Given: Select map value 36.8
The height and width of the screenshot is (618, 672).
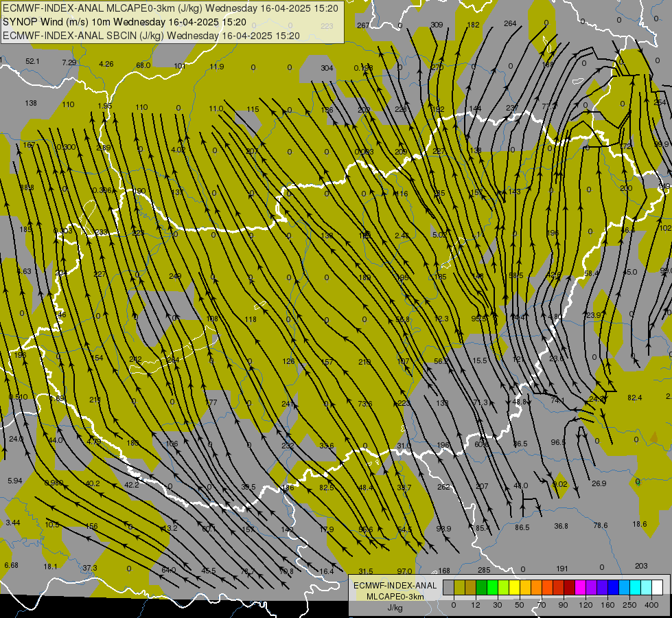Looking at the screenshot, I should (561, 526).
